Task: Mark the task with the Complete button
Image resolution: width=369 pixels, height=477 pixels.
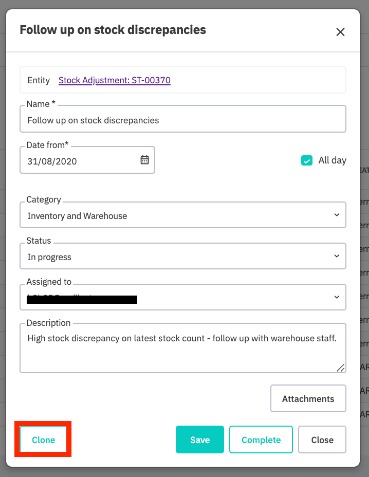Action: click(261, 439)
